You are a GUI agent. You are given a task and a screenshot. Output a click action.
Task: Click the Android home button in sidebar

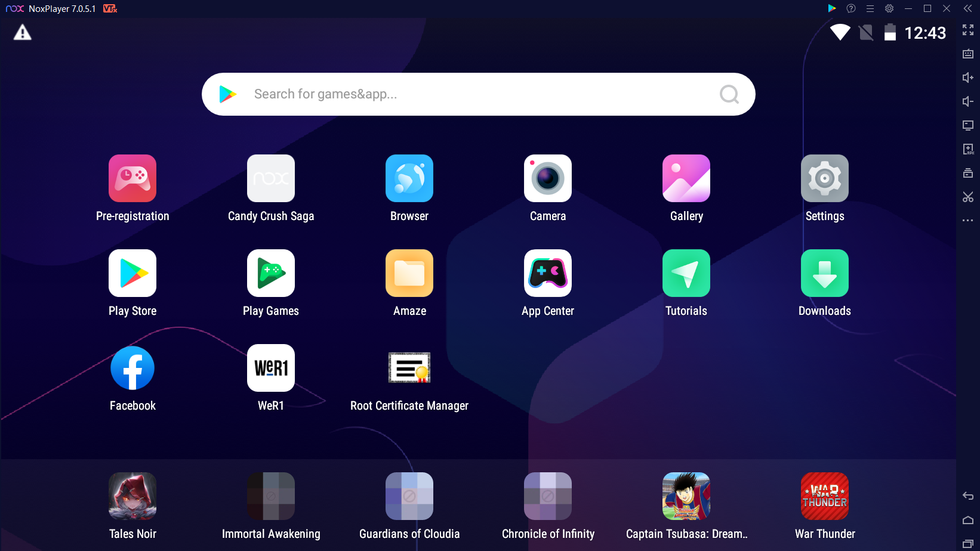tap(968, 520)
